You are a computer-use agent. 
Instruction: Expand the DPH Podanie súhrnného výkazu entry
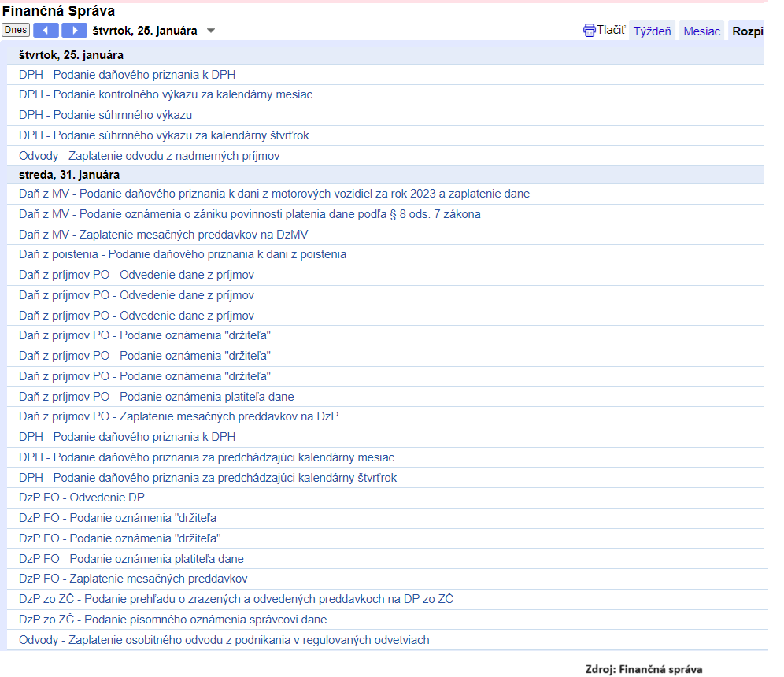pyautogui.click(x=105, y=115)
